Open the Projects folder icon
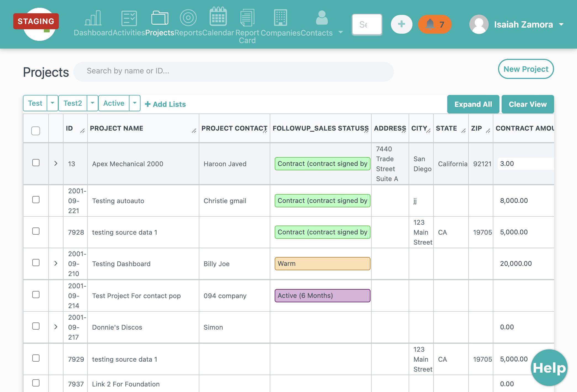The height and width of the screenshot is (392, 577). point(160,18)
